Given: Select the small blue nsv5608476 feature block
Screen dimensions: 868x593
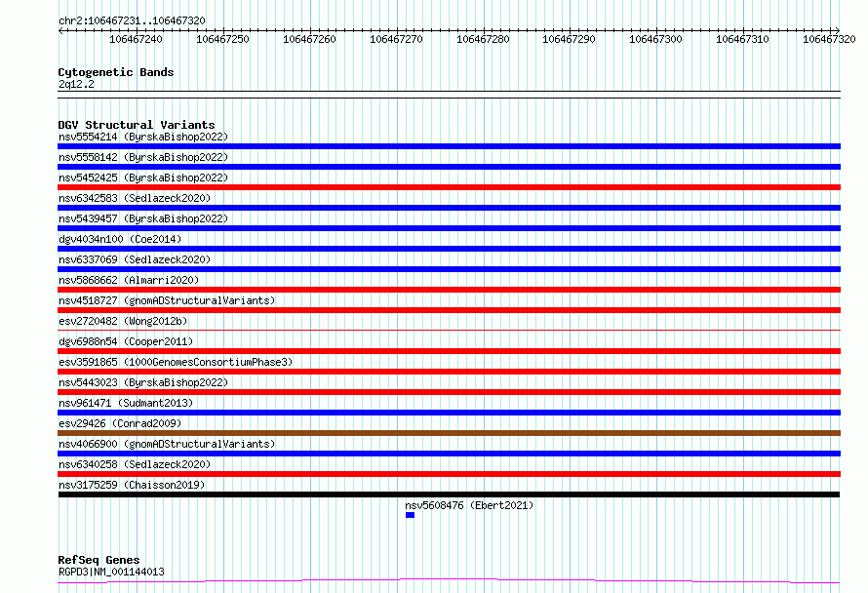Looking at the screenshot, I should tap(410, 515).
